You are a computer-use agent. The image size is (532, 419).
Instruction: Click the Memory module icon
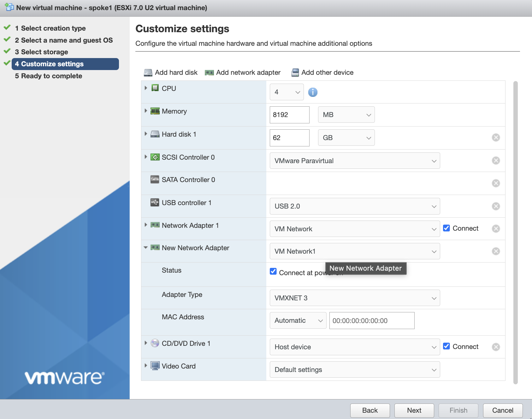coord(155,111)
